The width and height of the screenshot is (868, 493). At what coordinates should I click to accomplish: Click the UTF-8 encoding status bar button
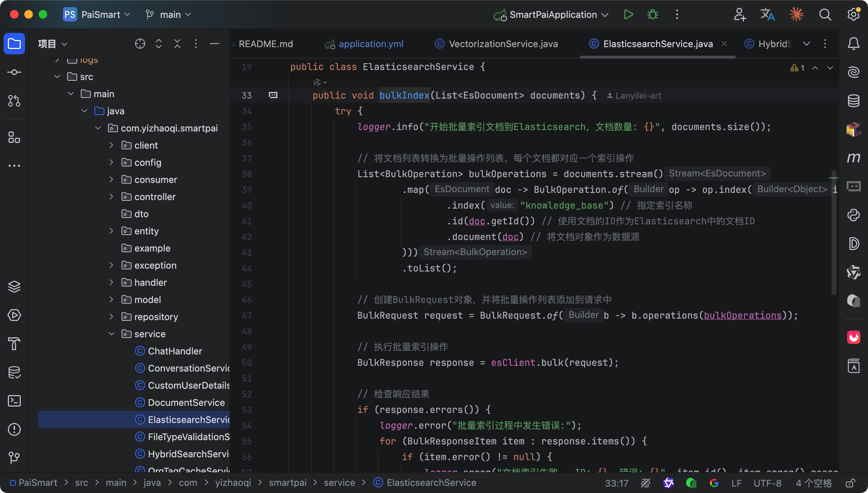tap(767, 483)
